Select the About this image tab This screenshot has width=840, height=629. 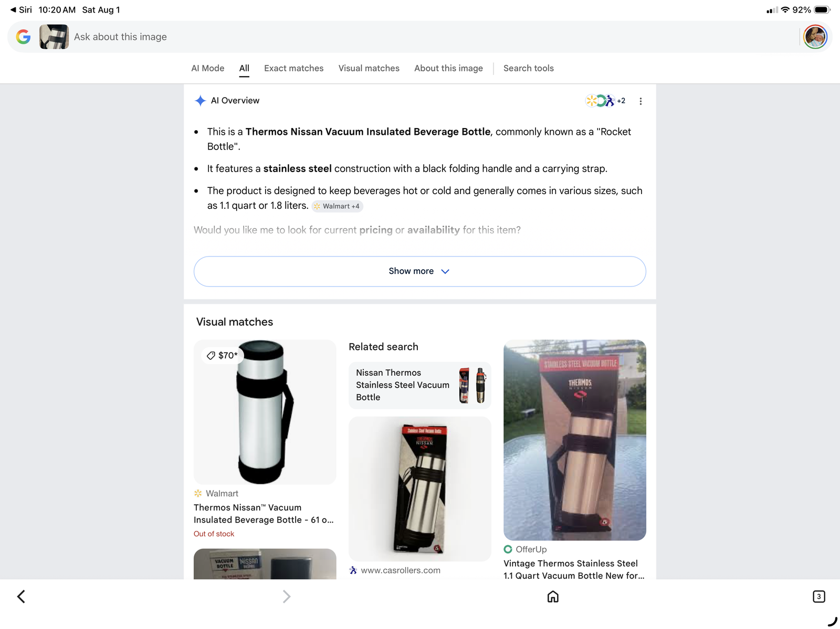[448, 68]
